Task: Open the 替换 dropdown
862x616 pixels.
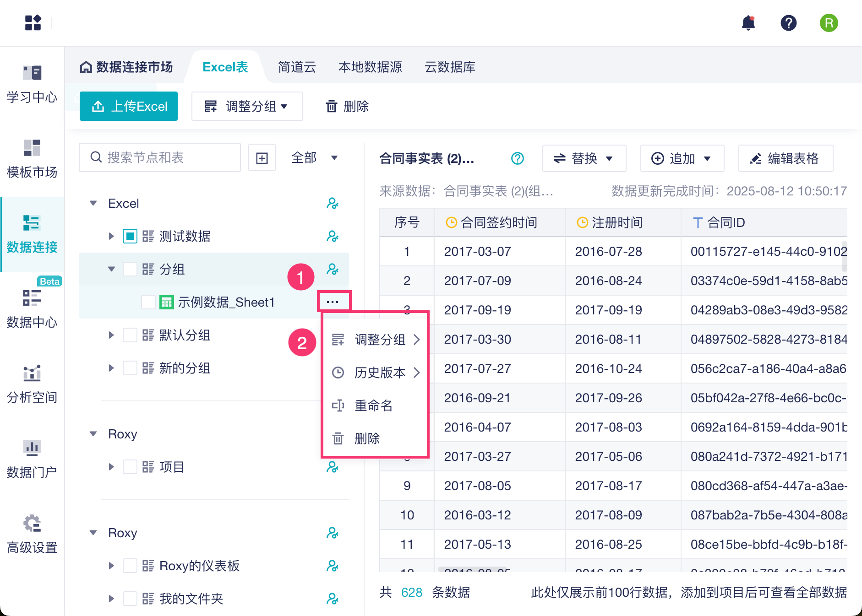Action: tap(584, 159)
